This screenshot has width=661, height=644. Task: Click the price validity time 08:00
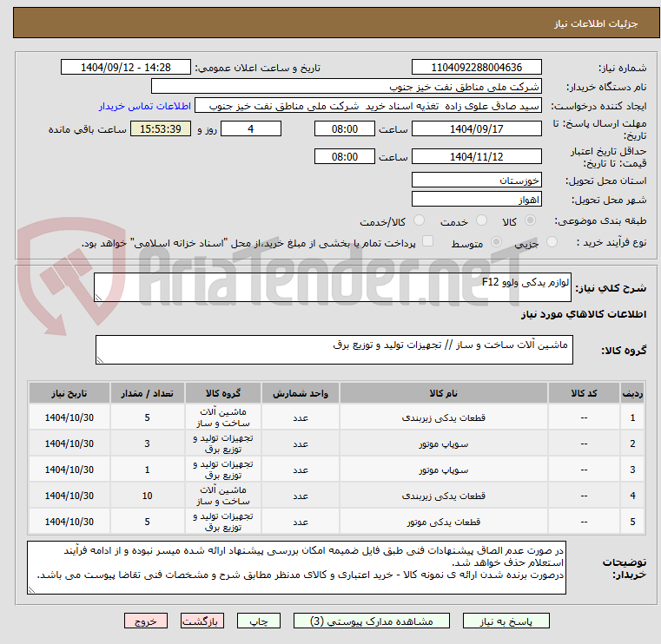(345, 157)
